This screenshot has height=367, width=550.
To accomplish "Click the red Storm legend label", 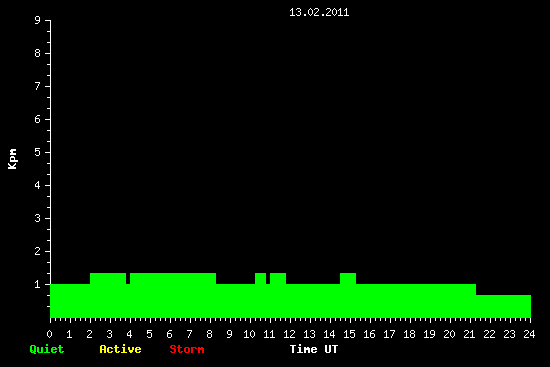I will point(187,349).
